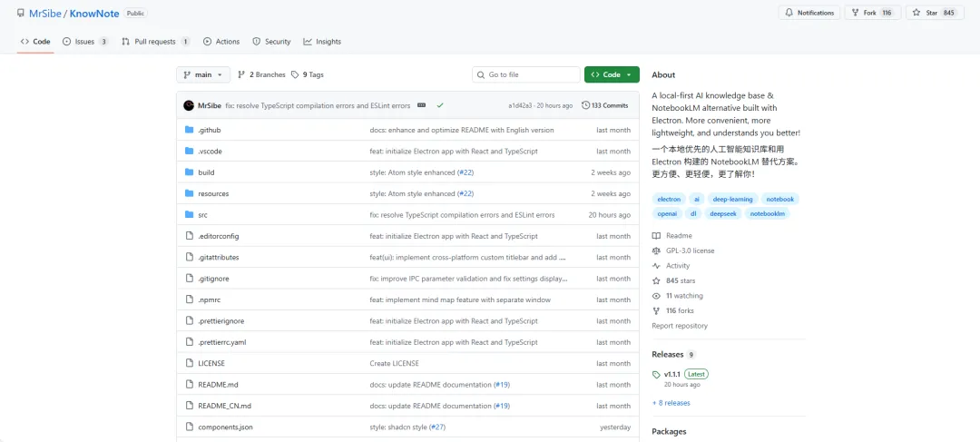Click the components.json file icon

(190, 427)
